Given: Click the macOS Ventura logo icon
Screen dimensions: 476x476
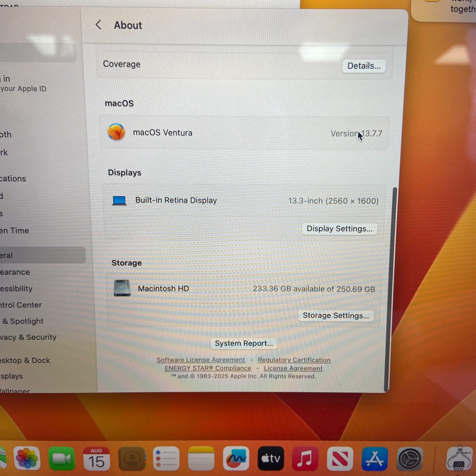Looking at the screenshot, I should tap(116, 132).
